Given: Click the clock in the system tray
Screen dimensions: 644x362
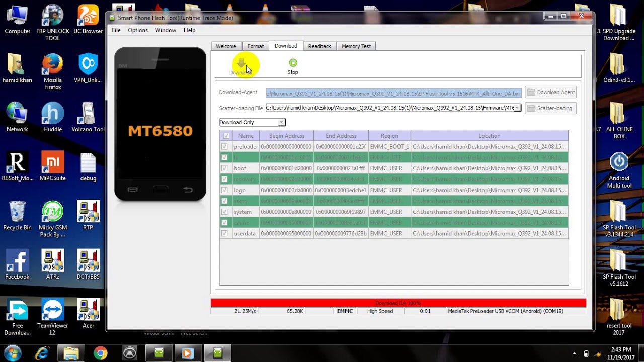Looking at the screenshot, I should point(620,353).
